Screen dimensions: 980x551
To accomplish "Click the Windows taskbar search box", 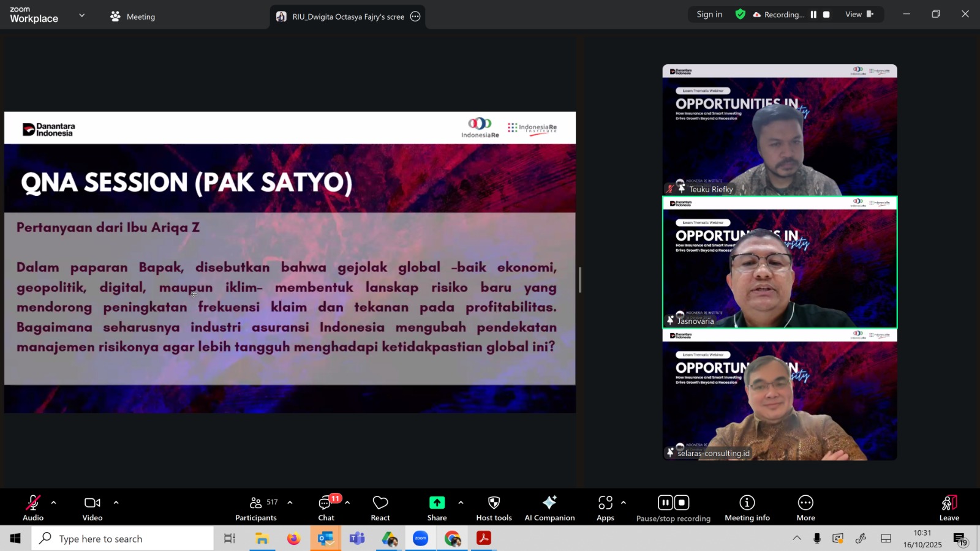I will click(123, 539).
